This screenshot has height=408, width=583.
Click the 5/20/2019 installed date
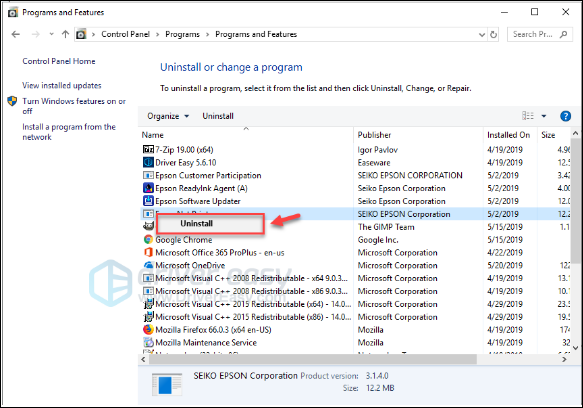tap(505, 266)
